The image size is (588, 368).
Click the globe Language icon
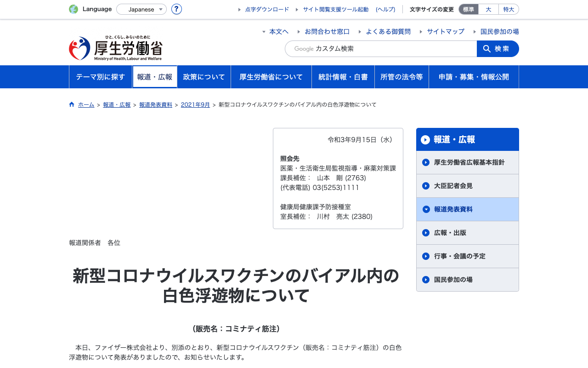click(73, 9)
